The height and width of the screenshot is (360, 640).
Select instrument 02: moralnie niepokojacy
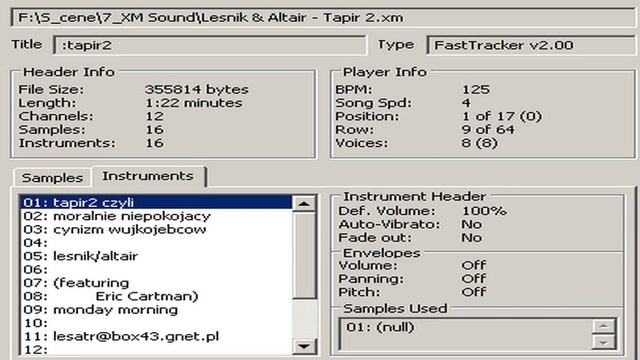[156, 216]
